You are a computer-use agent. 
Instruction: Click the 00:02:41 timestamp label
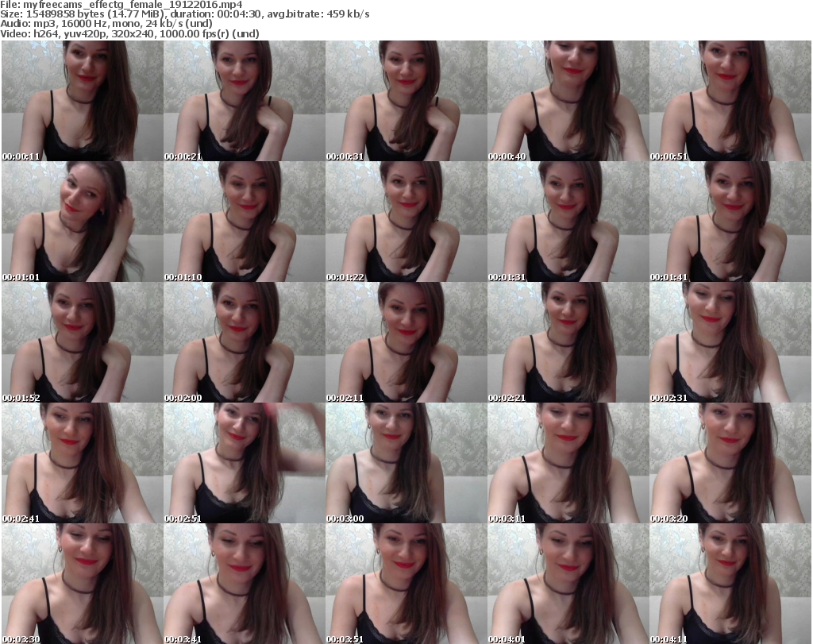(x=21, y=518)
